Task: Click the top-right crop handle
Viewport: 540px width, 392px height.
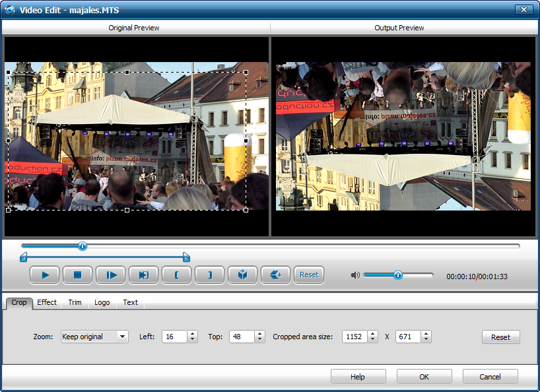Action: (246, 73)
